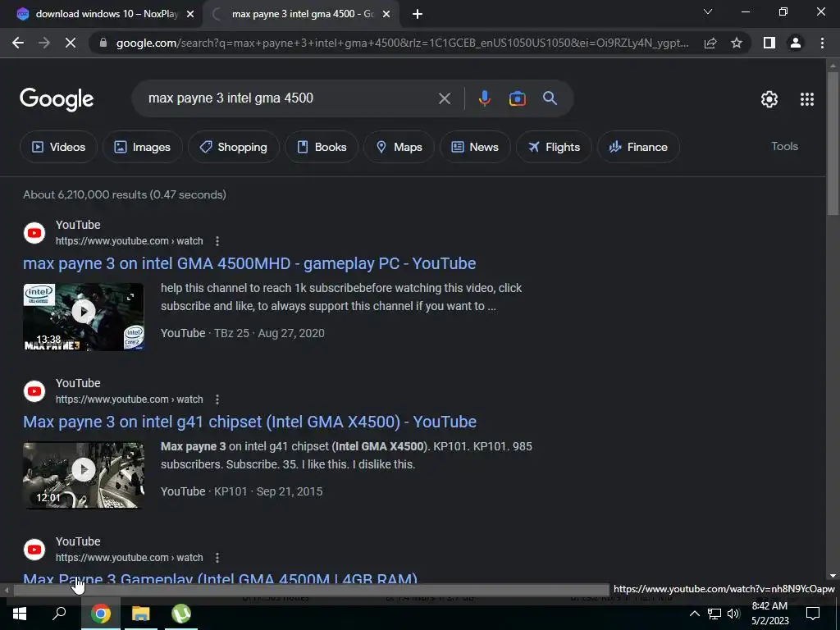The image size is (840, 630).
Task: Play the 12:01 video thumbnail
Action: coord(84,475)
